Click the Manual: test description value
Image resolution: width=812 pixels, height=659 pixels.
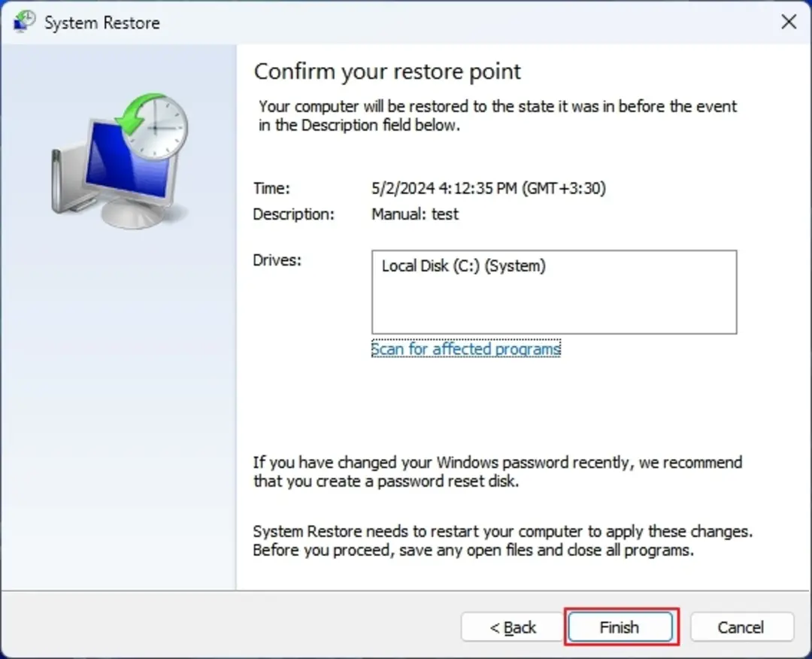[x=415, y=214]
